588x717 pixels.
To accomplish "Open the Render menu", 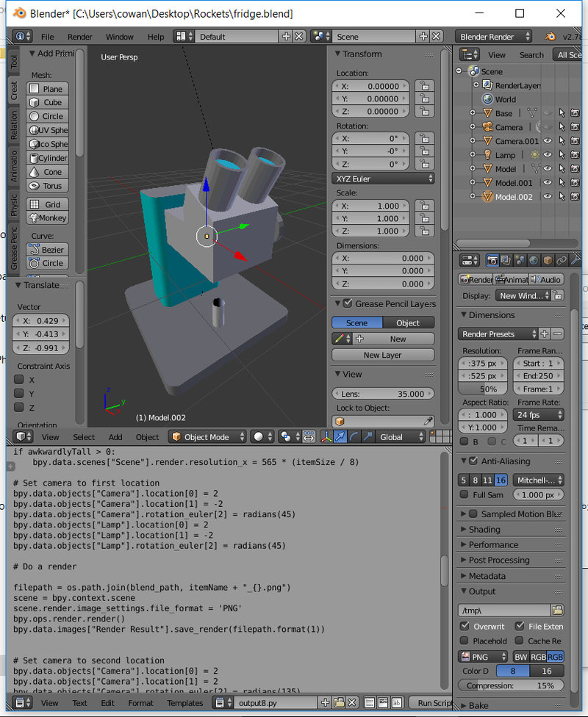I will coord(80,37).
